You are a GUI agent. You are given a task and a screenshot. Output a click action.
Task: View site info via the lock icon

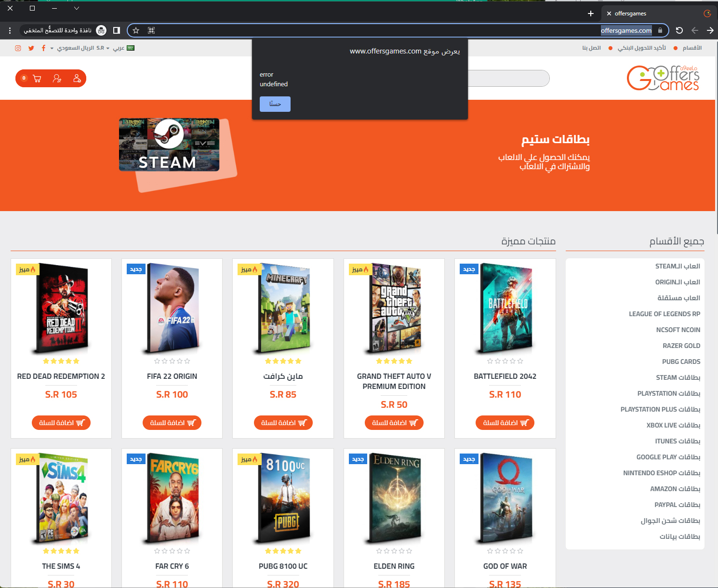[660, 30]
